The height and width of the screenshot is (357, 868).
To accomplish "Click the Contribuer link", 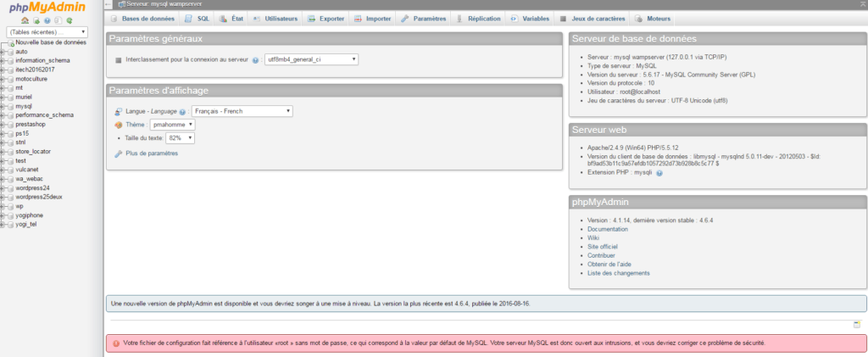I will 601,256.
